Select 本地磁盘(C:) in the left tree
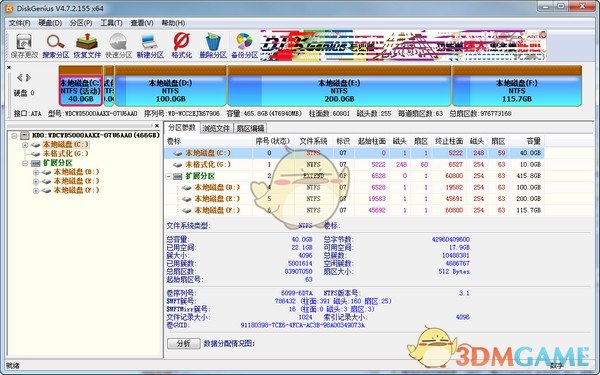This screenshot has width=600, height=375. [x=65, y=145]
